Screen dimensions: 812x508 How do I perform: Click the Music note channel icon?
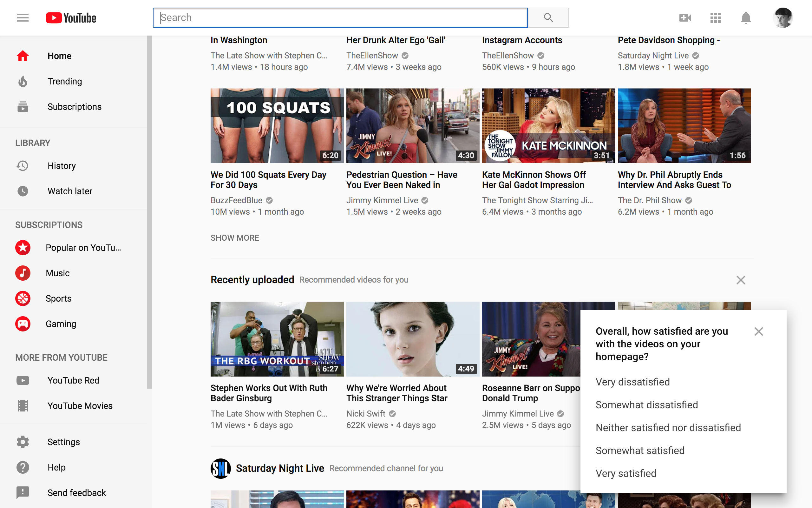coord(23,273)
